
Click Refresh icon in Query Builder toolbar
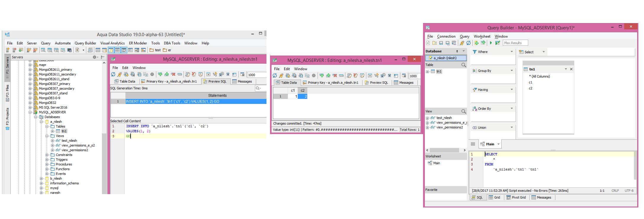[x=469, y=43]
